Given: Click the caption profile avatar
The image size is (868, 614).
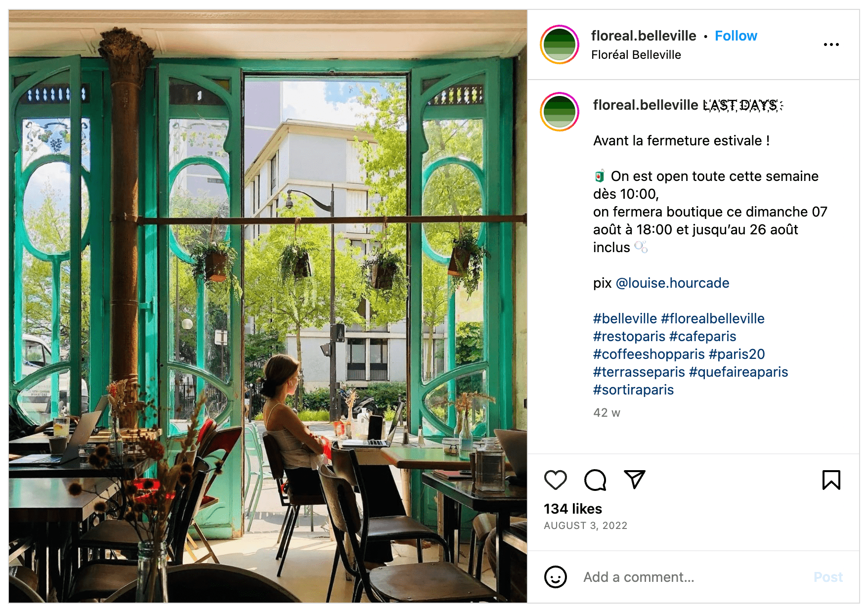Looking at the screenshot, I should 560,112.
